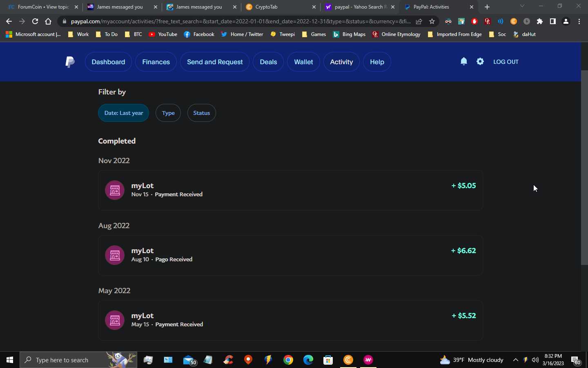Screen dimensions: 588x368
Task: Open the Bing Maps bookmark
Action: coord(349,34)
